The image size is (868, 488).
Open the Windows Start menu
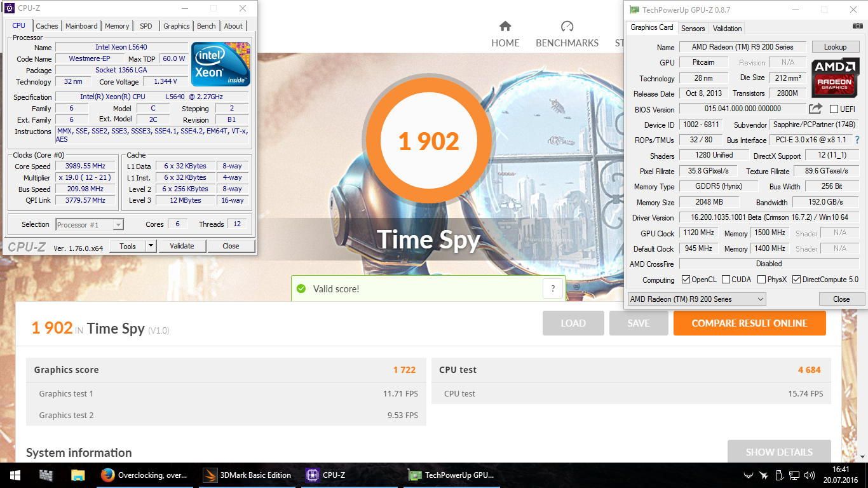[15, 475]
